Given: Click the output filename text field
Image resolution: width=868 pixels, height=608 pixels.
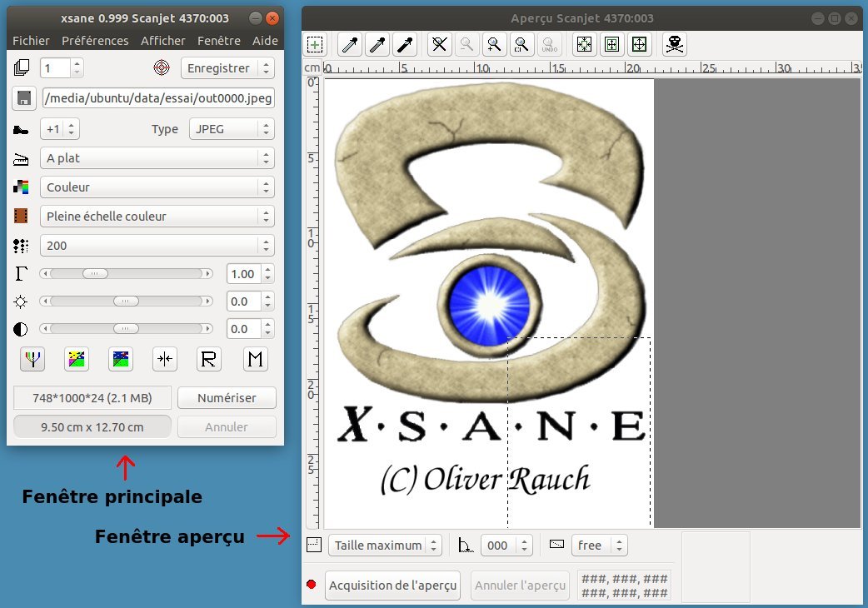Looking at the screenshot, I should tap(159, 98).
